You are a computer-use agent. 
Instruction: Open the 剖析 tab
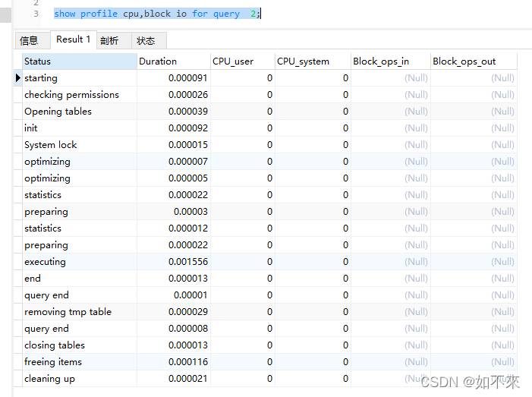[114, 40]
